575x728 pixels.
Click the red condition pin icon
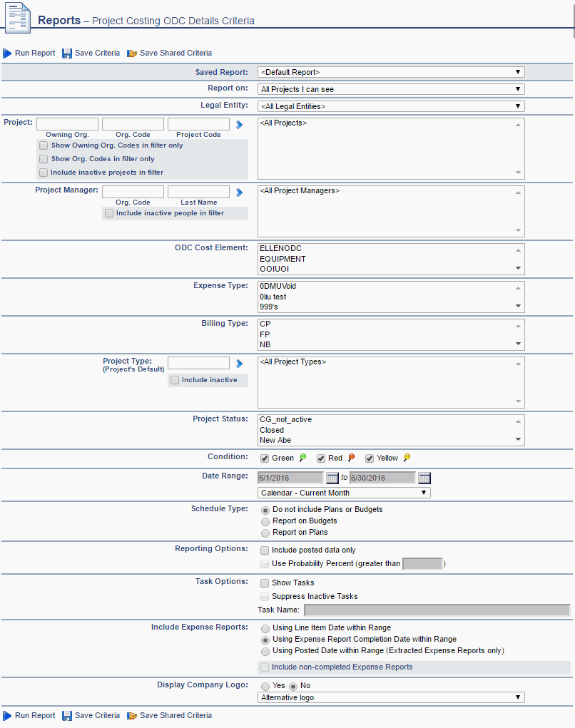coord(351,458)
